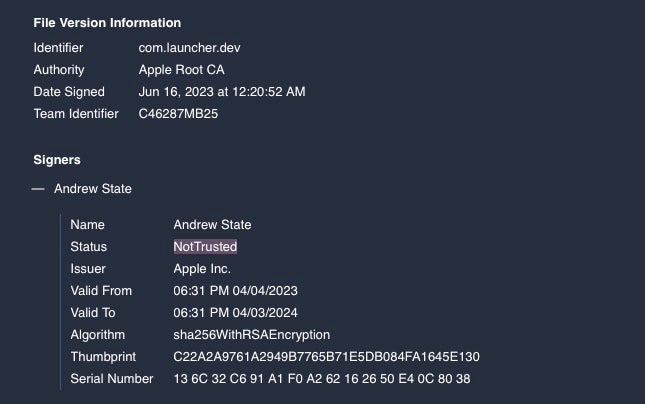Select the NotTrusted status value
Image resolution: width=645 pixels, height=404 pixels.
click(x=205, y=247)
